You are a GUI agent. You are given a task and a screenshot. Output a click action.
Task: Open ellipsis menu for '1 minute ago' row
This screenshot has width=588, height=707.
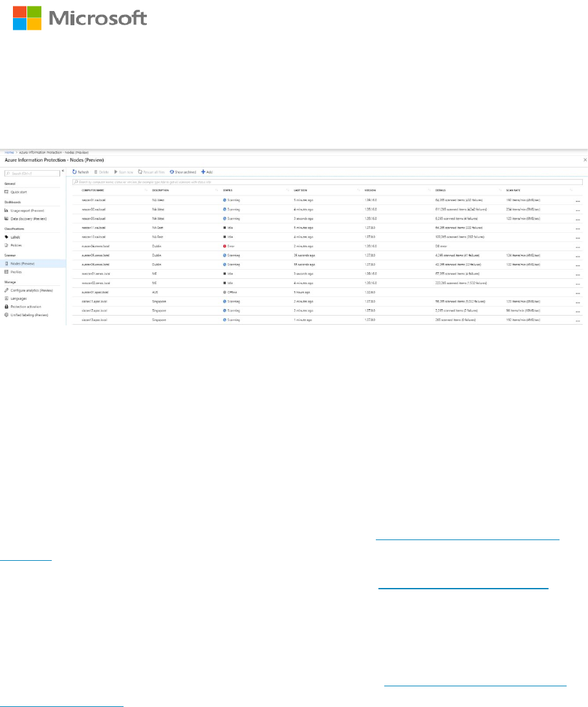[x=578, y=321]
